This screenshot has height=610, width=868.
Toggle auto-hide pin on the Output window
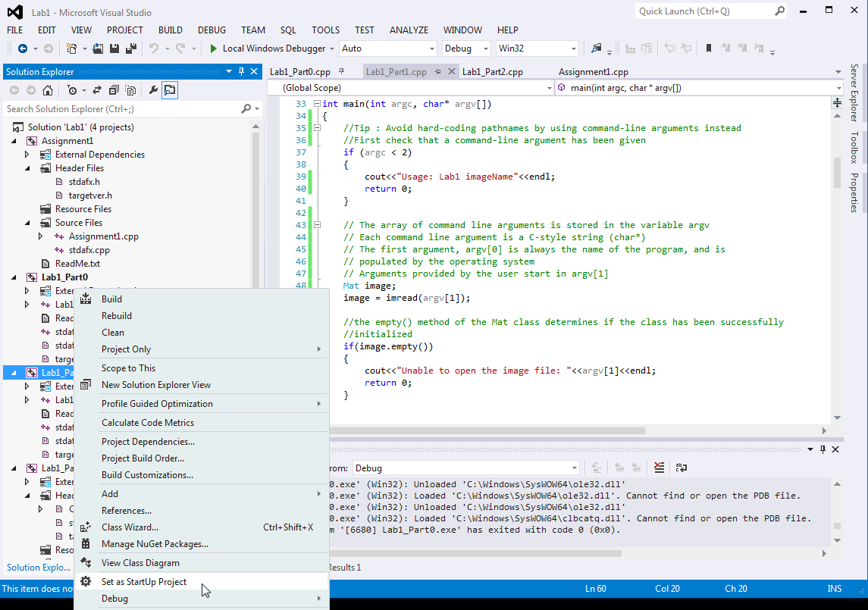pyautogui.click(x=822, y=449)
